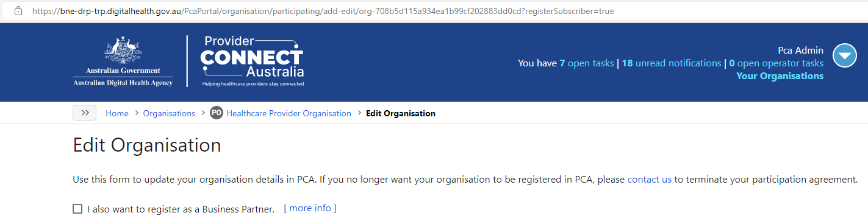Select the Organisations breadcrumb
The image size is (868, 221).
point(169,113)
